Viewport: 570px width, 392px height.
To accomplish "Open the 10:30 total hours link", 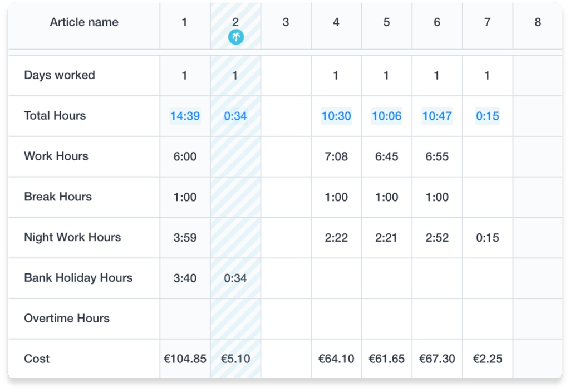I will tap(336, 116).
